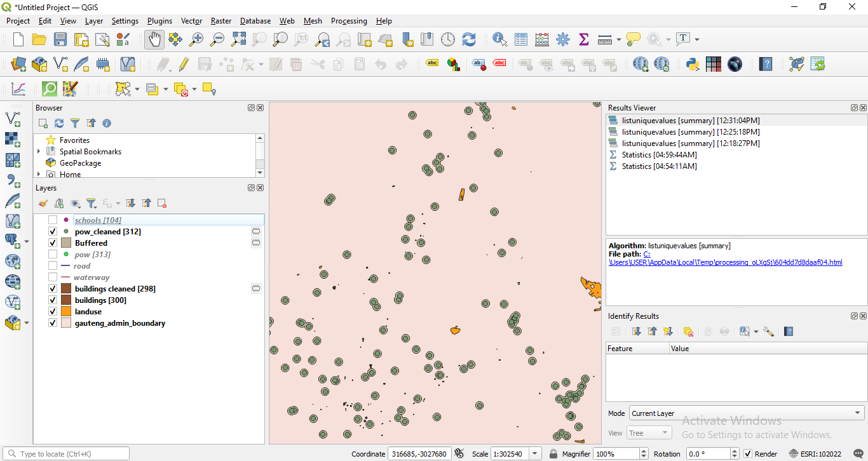The image size is (868, 461).
Task: Click buildings [300] brown color swatch
Action: (66, 300)
